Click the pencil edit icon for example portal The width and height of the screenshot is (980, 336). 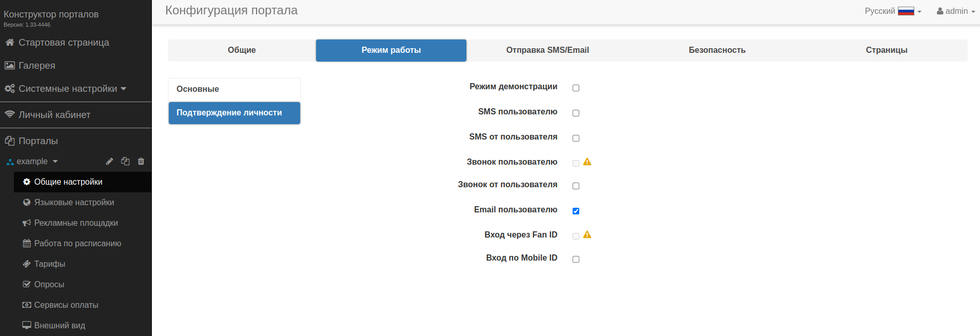109,162
